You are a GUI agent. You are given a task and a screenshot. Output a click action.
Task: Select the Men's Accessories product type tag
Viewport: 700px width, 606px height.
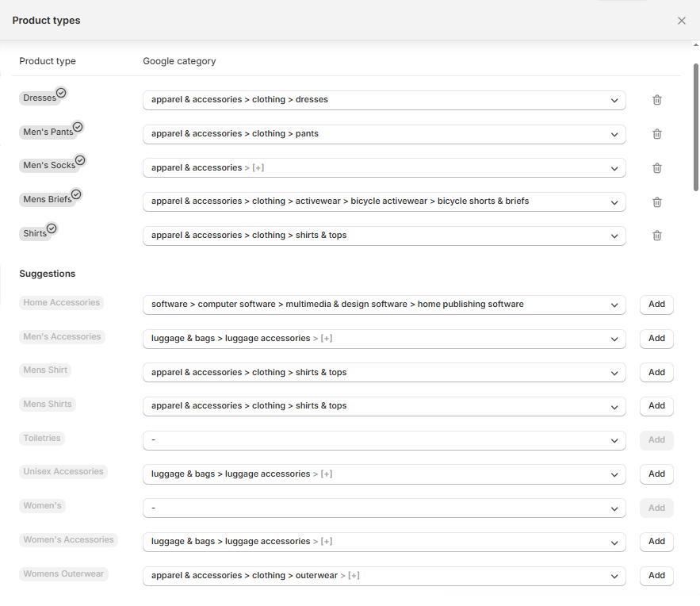click(x=62, y=337)
